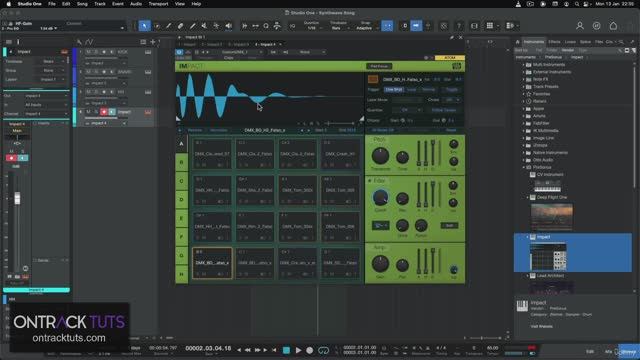Switch to the Effects browser tab
Viewport: 640px width, 360px height.
coord(554,42)
